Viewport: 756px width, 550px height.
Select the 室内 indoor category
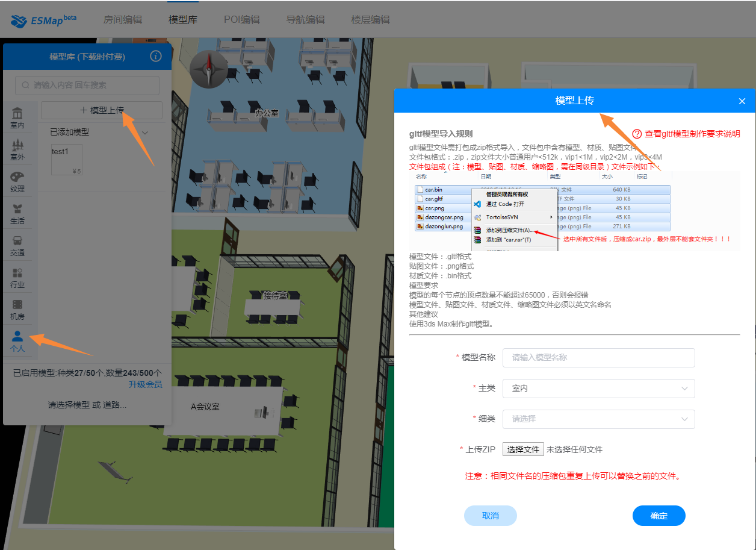click(x=17, y=119)
